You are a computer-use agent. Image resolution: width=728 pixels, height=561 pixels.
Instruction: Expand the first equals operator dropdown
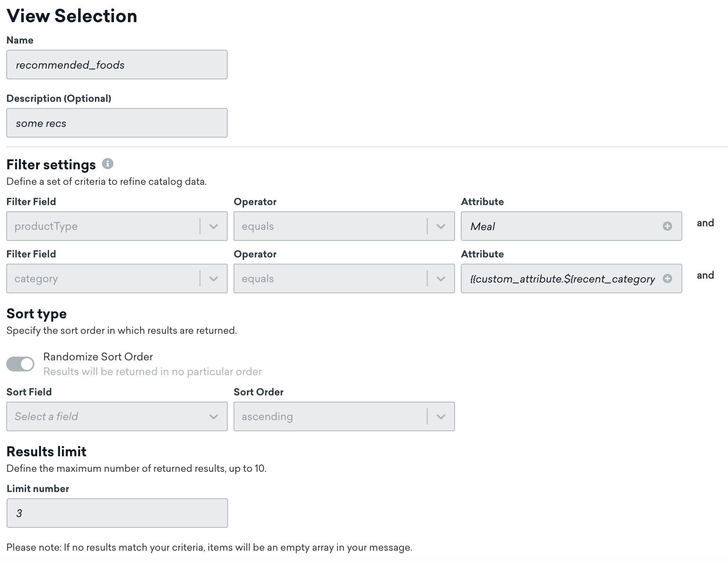coord(332,226)
